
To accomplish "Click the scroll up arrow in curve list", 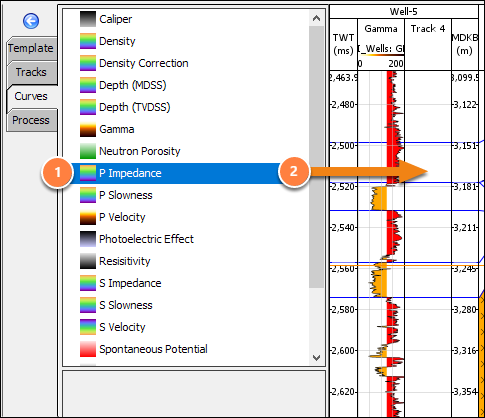I will [317, 19].
